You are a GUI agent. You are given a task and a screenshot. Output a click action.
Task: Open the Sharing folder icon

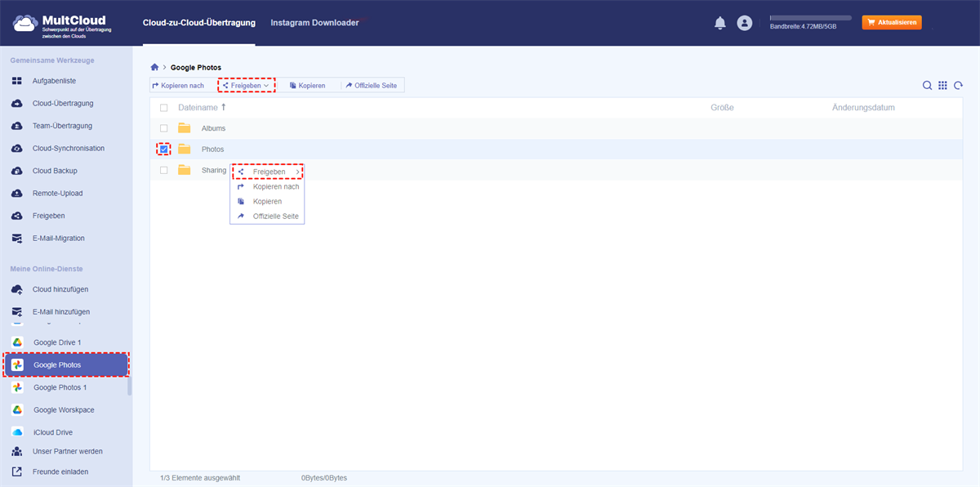185,170
